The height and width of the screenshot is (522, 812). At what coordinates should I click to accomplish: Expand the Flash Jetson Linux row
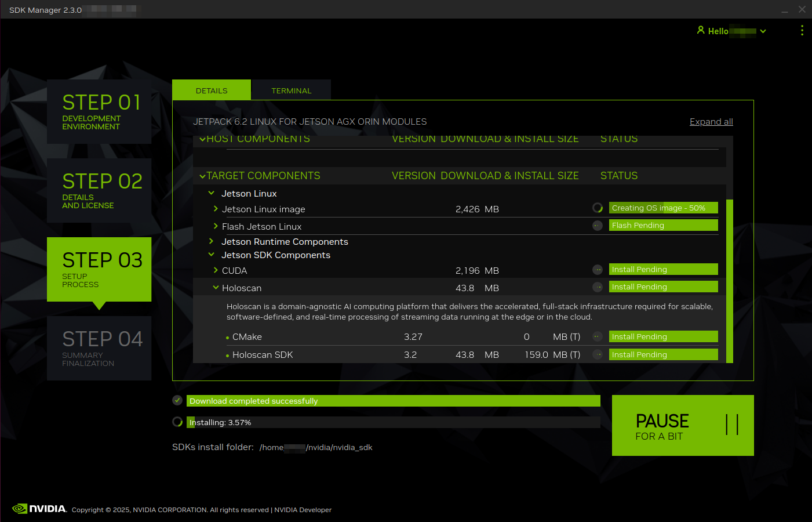[x=216, y=226]
